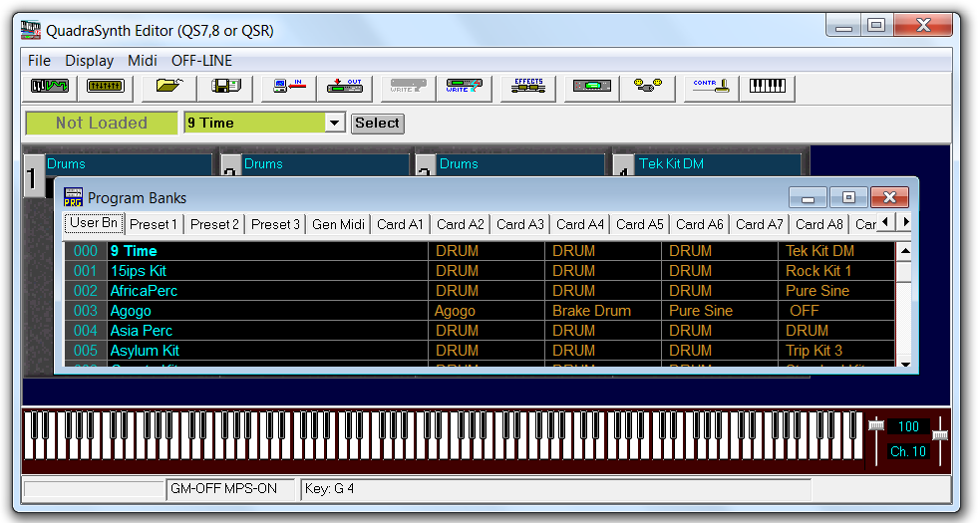Click the waveform program editor toolbar icon
Image resolution: width=980 pixels, height=523 pixels.
pyautogui.click(x=50, y=87)
